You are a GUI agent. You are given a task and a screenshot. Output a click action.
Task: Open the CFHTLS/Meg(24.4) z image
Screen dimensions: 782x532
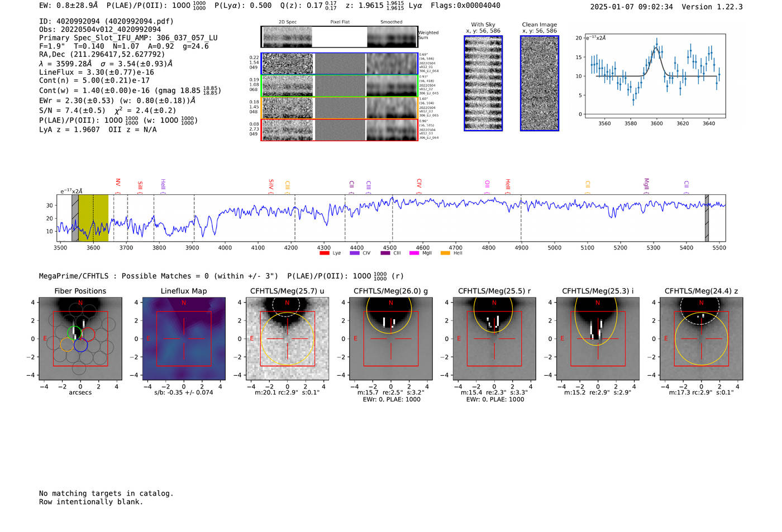tap(701, 339)
